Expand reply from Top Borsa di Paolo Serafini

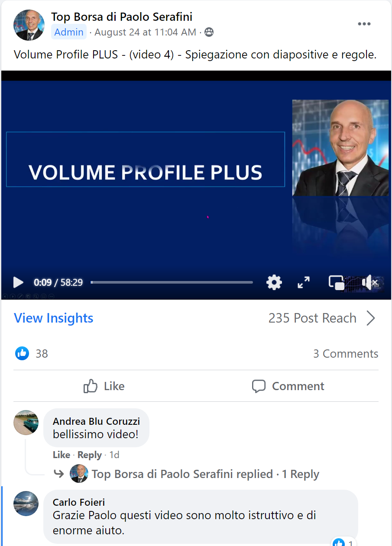coord(205,474)
